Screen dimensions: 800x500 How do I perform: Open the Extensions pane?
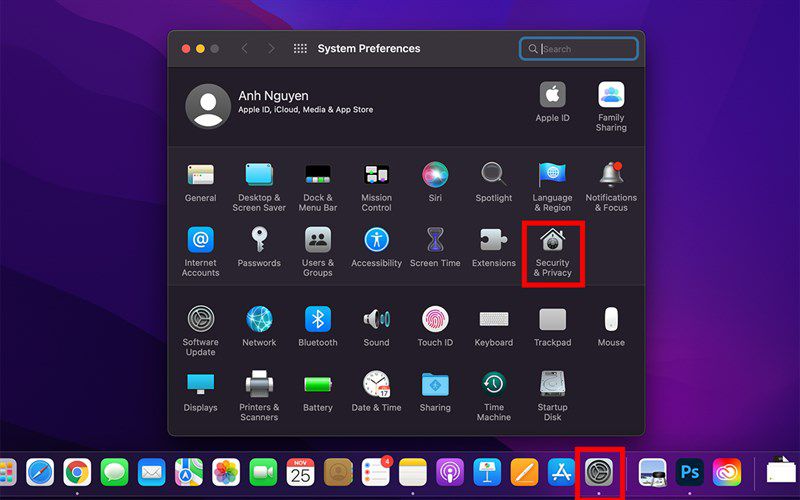(x=494, y=247)
